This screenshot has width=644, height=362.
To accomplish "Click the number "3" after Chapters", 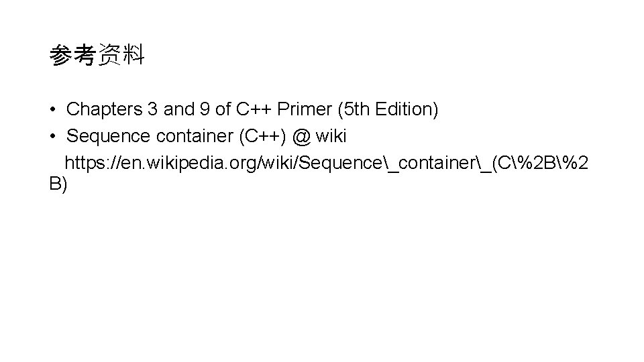I will [x=154, y=109].
